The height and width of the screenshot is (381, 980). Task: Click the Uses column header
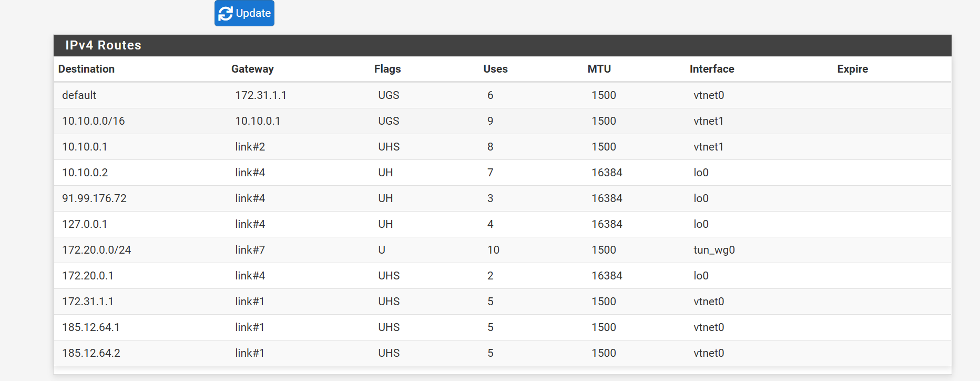click(495, 69)
